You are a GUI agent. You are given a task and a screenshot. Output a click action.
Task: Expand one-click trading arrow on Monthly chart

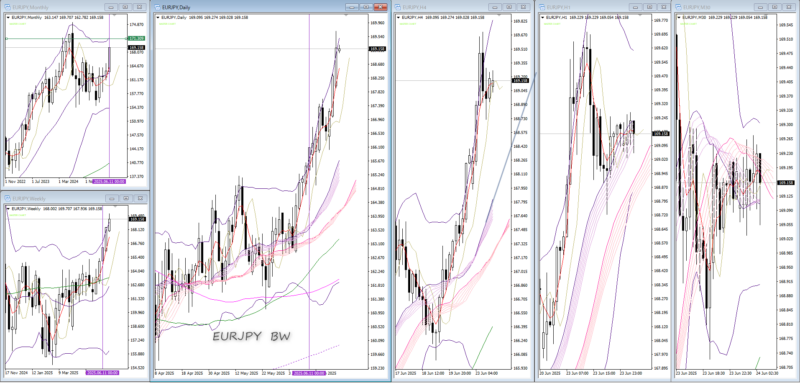8,17
